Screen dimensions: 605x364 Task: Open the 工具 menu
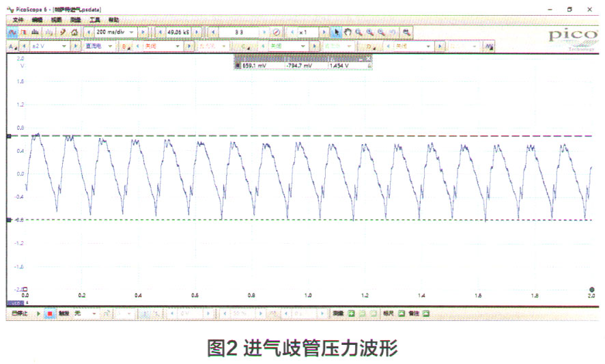[x=94, y=20]
